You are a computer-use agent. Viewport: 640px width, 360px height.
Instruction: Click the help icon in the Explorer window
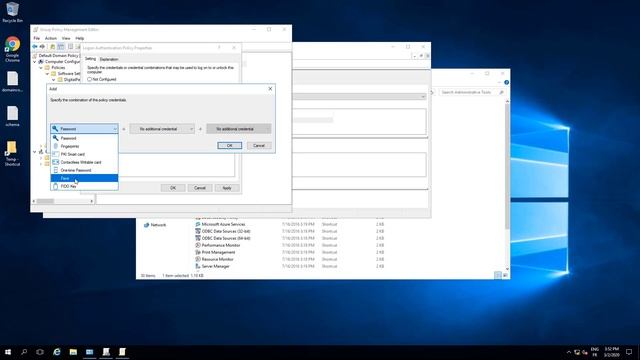(506, 82)
